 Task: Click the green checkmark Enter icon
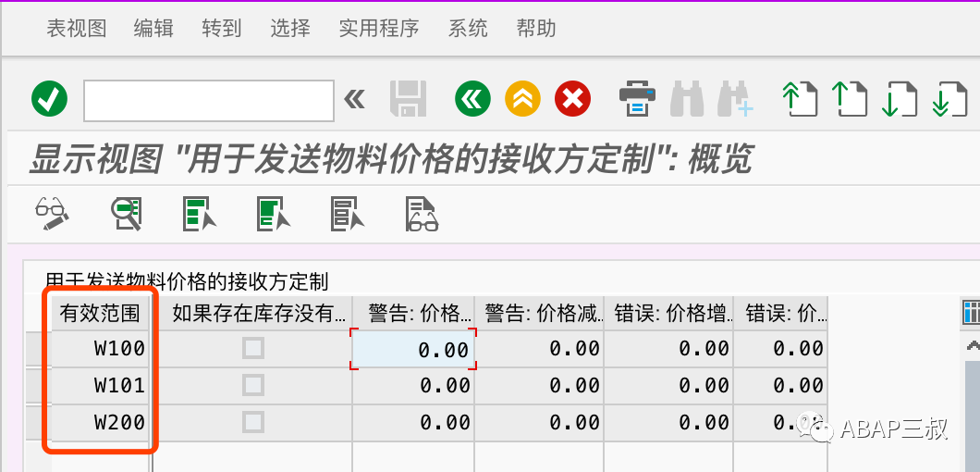click(x=49, y=99)
